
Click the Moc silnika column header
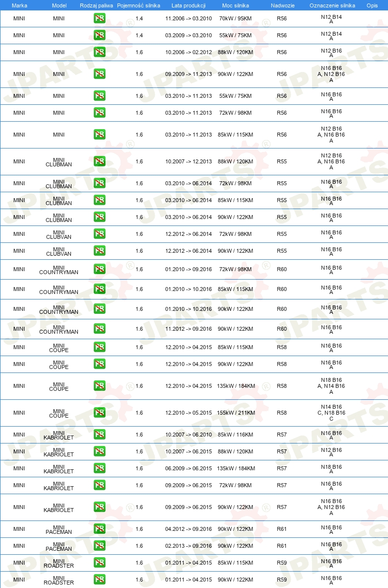pos(236,5)
